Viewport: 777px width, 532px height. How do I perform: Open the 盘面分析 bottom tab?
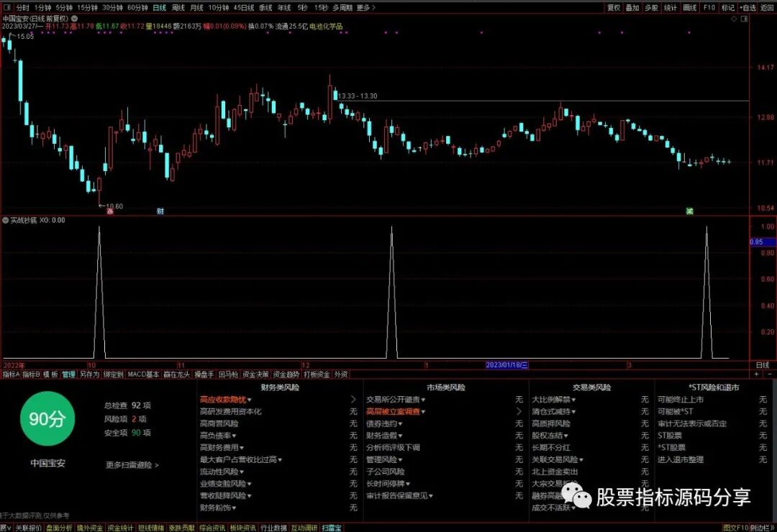click(x=59, y=528)
